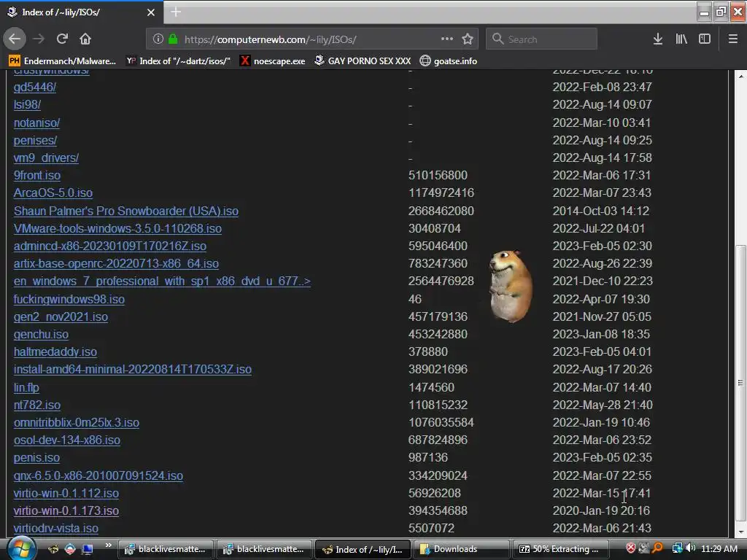The image size is (747, 560).
Task: Click the volume speaker tray icon
Action: pos(690,548)
